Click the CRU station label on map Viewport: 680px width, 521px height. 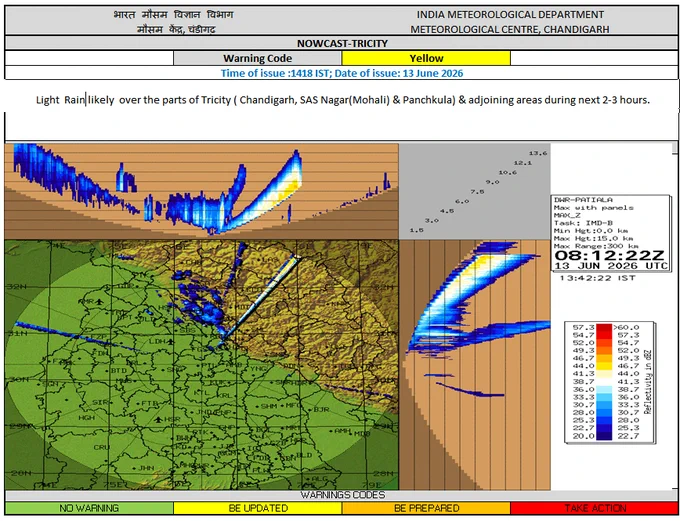tap(102, 447)
